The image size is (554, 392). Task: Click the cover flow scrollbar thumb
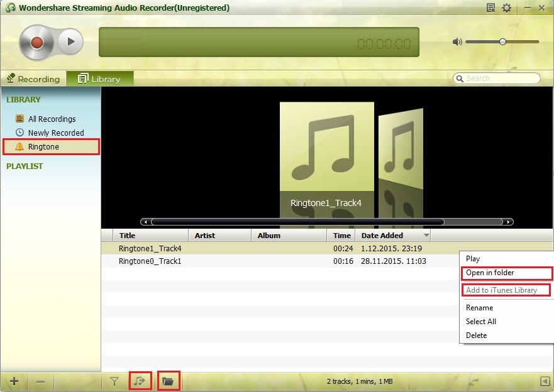click(297, 222)
